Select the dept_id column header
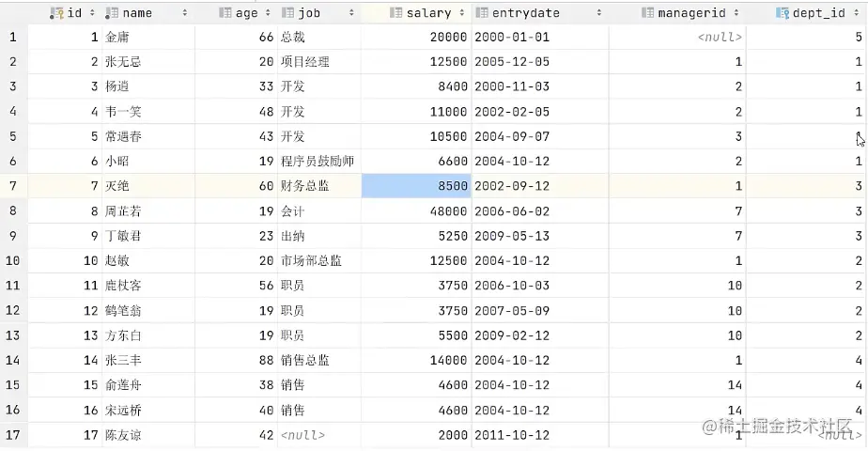The width and height of the screenshot is (868, 451). click(x=807, y=13)
